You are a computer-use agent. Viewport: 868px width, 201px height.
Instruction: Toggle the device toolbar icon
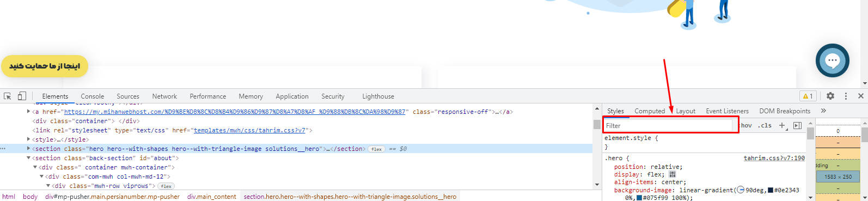pos(22,96)
